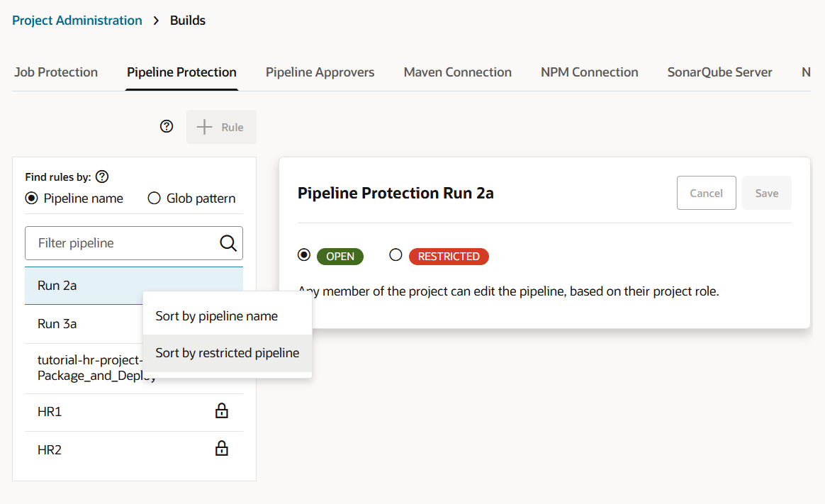Switch to the Job Protection tab

click(x=56, y=72)
